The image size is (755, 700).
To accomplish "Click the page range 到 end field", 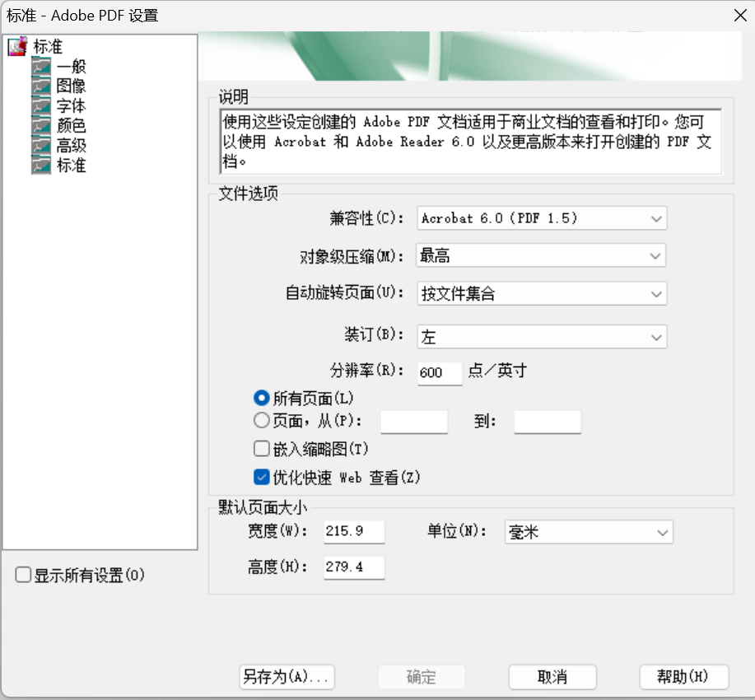I will coord(548,422).
